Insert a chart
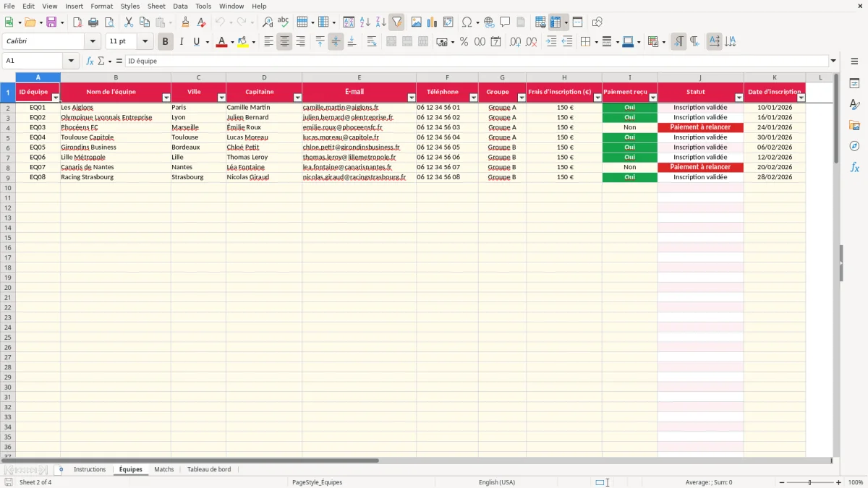 [432, 22]
